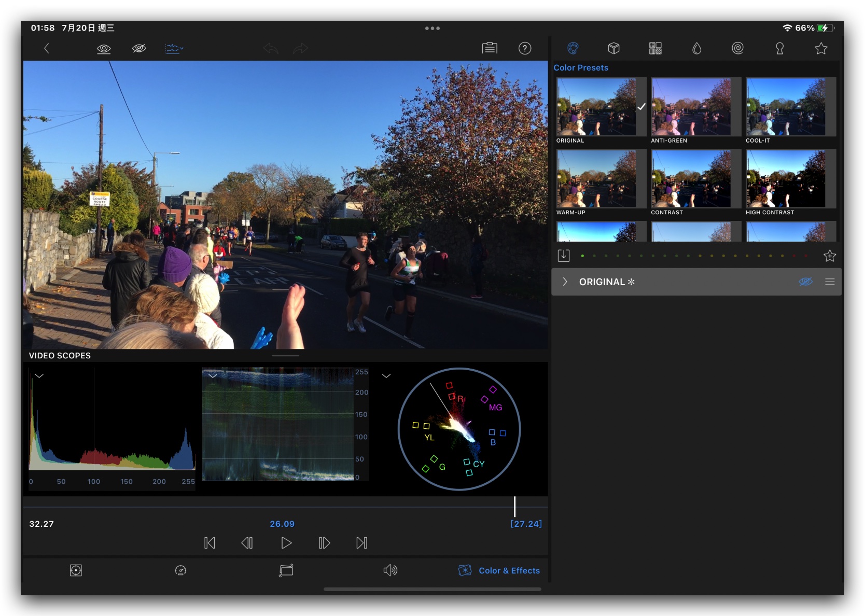
Task: Open the vectorscope type dropdown
Action: (x=386, y=376)
